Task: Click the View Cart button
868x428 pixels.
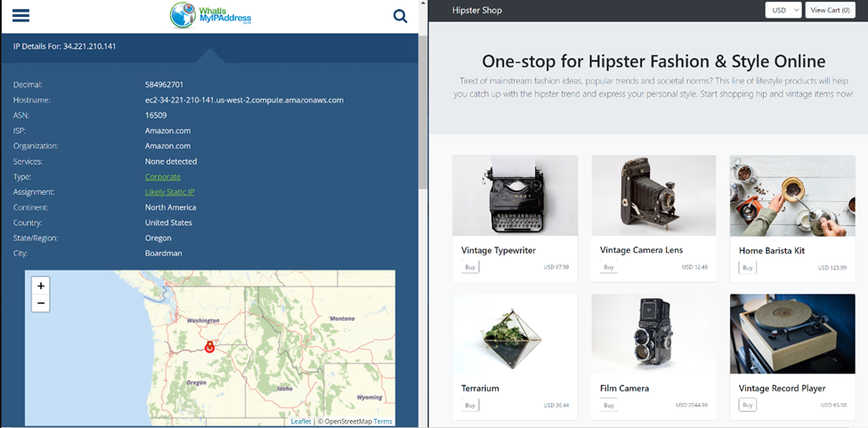Action: [x=831, y=11]
